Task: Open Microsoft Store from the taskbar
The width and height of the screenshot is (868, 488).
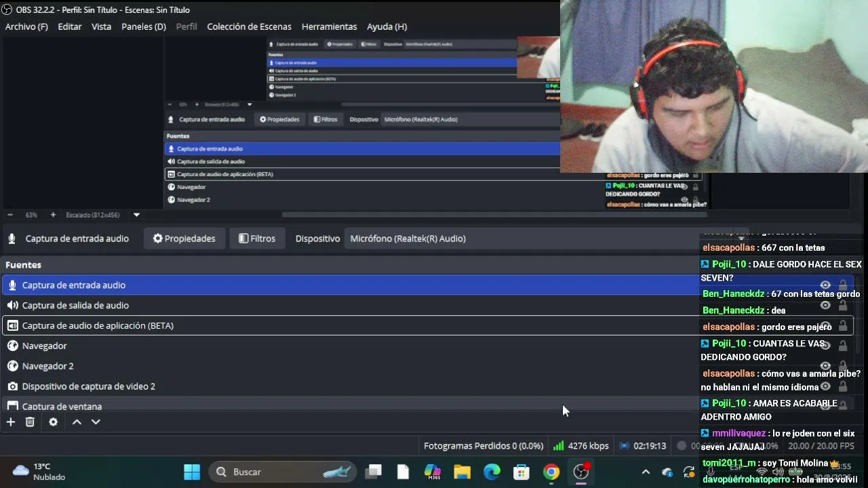Action: [x=521, y=472]
